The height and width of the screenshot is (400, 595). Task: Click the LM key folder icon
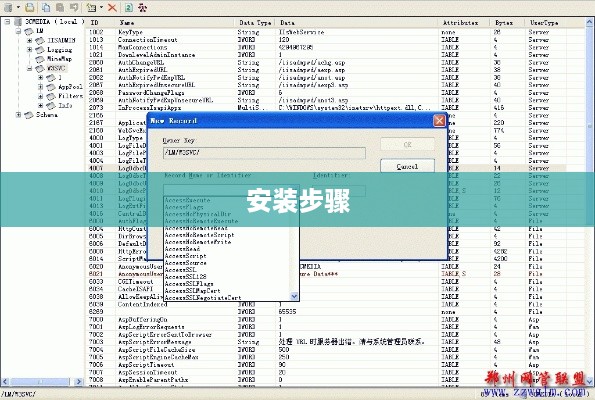point(29,31)
